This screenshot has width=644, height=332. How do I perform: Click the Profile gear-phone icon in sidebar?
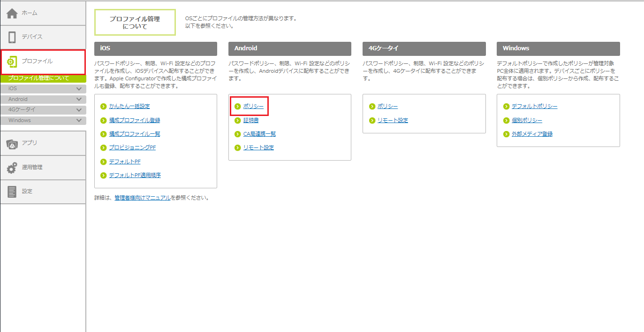[x=12, y=62]
